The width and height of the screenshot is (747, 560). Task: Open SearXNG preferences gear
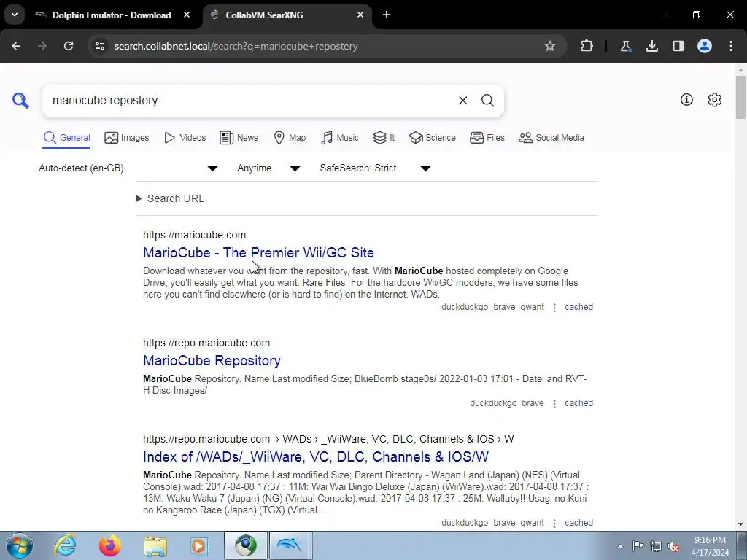[x=714, y=99]
